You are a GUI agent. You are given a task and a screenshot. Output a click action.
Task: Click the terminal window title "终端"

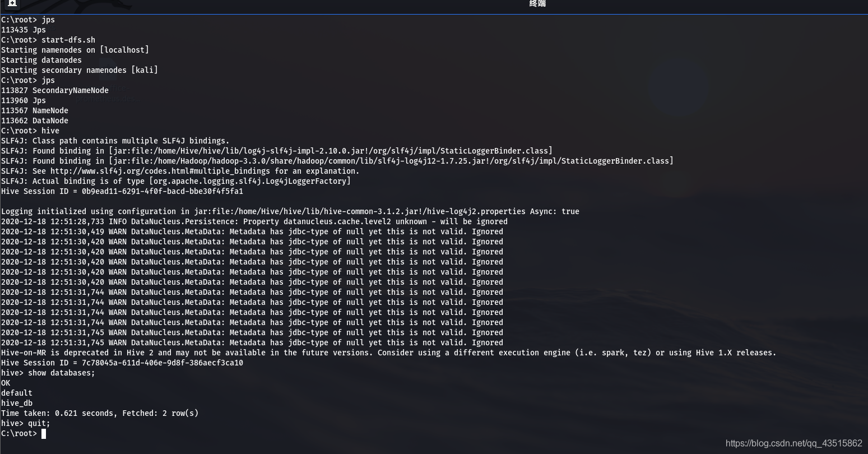(537, 3)
